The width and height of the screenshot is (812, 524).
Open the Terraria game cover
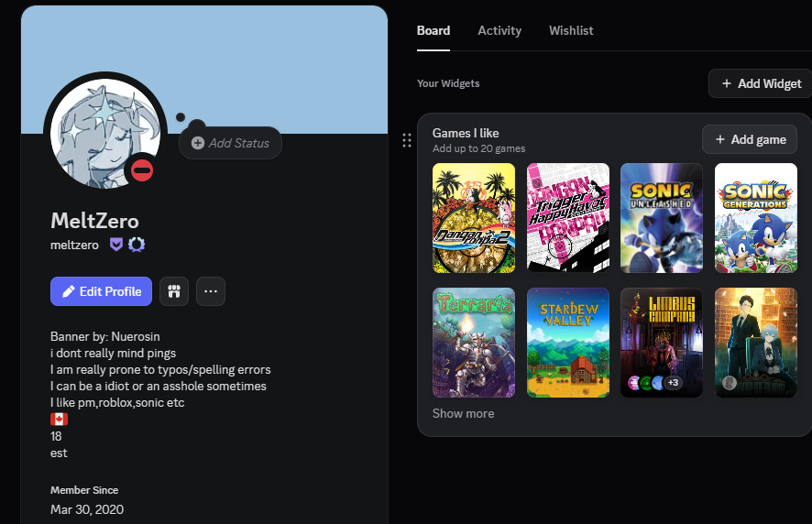click(x=474, y=343)
